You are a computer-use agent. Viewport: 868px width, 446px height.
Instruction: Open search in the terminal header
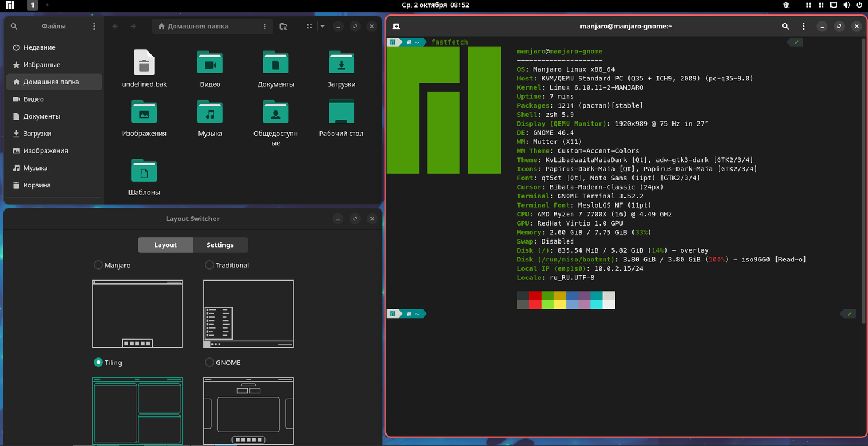(x=785, y=26)
